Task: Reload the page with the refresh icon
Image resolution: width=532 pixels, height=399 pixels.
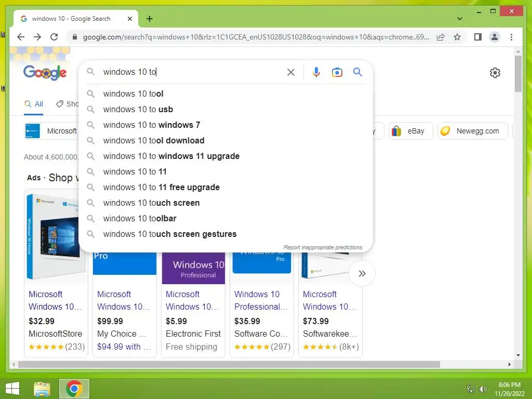Action: [54, 37]
